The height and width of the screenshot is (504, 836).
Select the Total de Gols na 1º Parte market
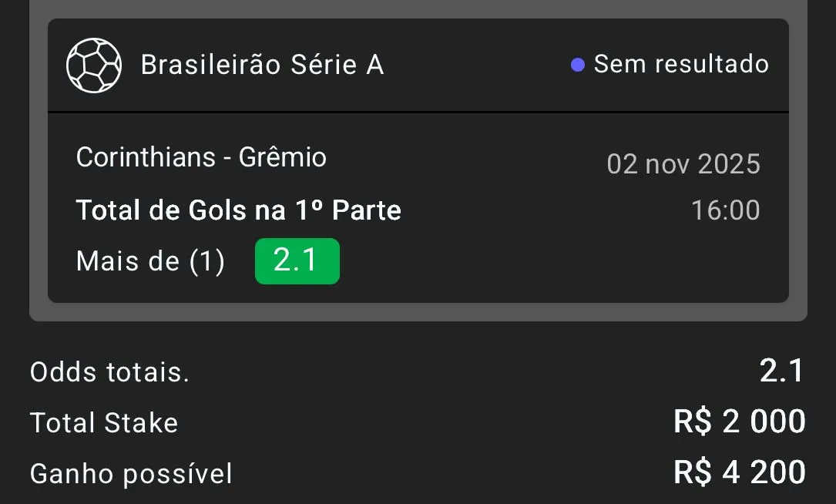click(238, 210)
